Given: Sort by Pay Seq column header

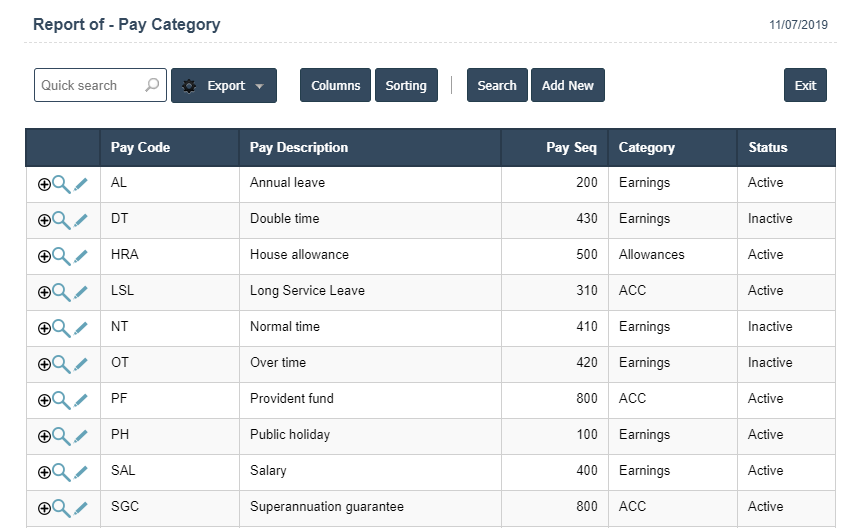Looking at the screenshot, I should point(571,148).
